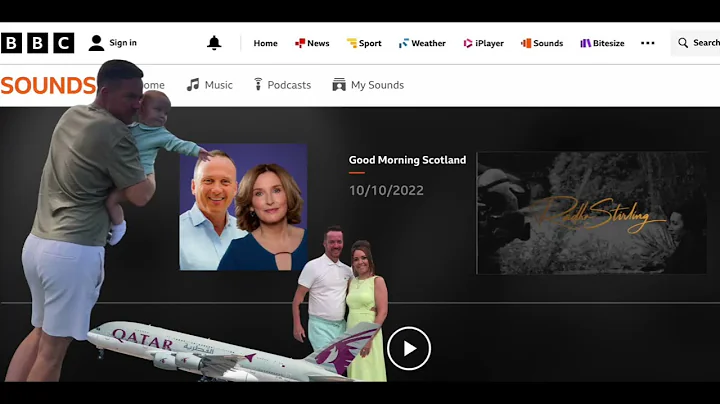Click the presenters thumbnail image

point(243,207)
